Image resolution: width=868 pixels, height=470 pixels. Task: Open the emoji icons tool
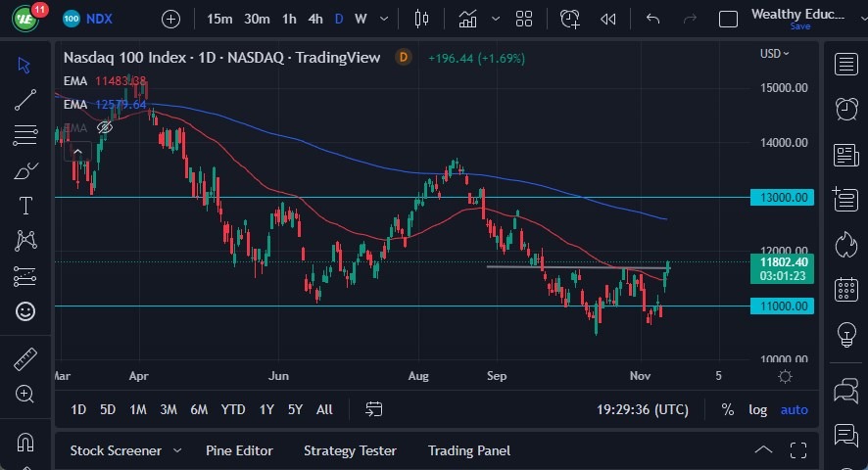(25, 311)
